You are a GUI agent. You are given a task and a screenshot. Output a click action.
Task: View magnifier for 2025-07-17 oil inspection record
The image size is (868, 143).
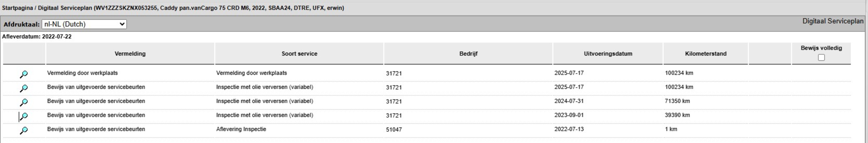tap(24, 88)
